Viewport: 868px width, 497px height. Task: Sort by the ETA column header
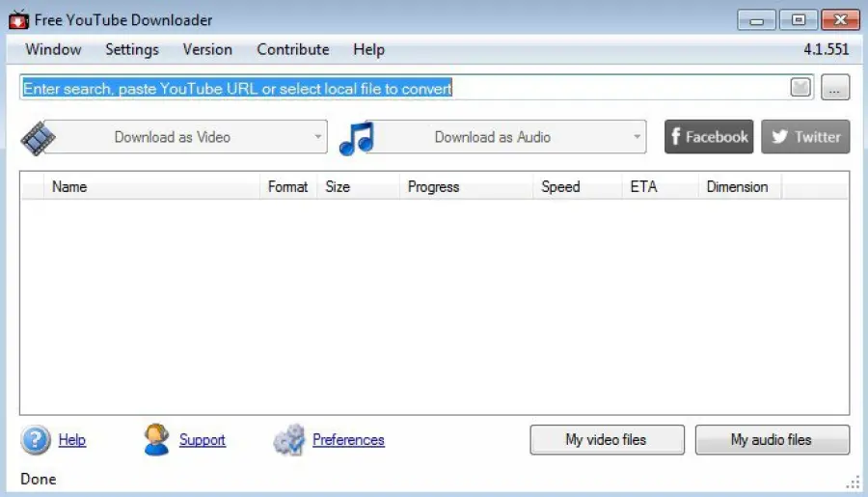660,186
